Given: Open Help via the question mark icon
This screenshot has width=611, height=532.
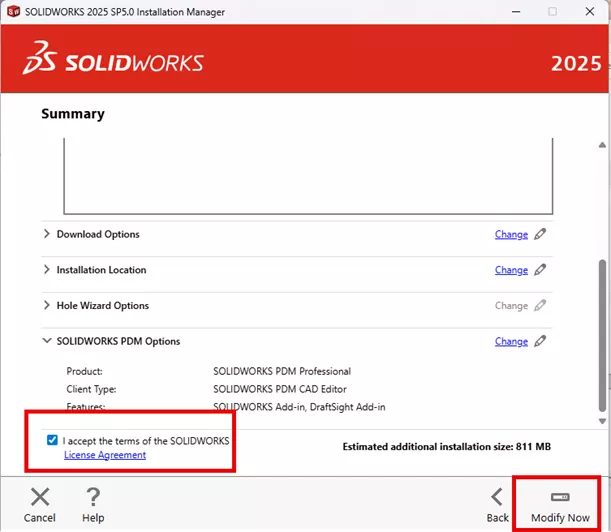Looking at the screenshot, I should [x=93, y=498].
